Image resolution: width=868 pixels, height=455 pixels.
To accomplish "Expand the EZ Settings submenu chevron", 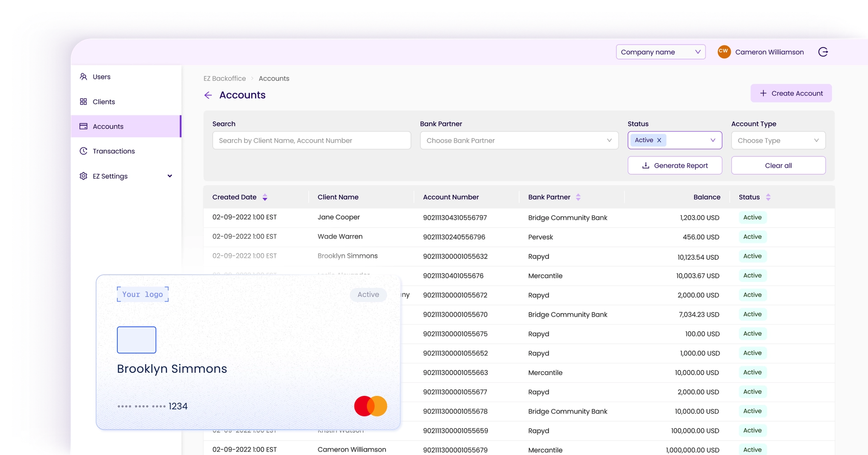I will click(x=170, y=176).
